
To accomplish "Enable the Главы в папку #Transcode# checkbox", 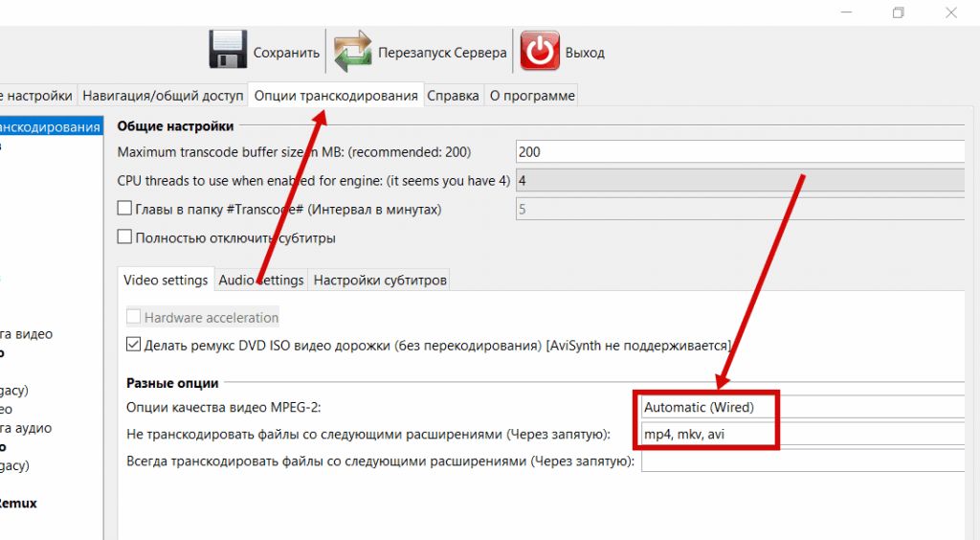I will coord(125,208).
